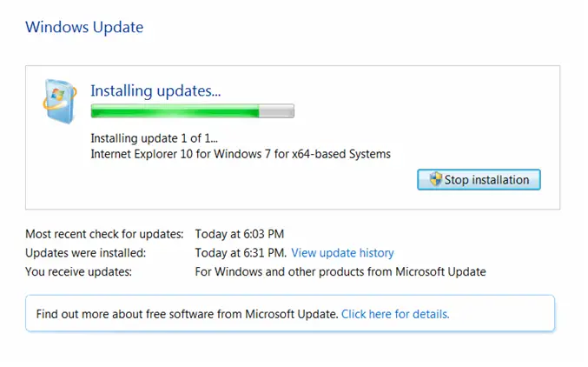Open the Click here for details link

tap(395, 314)
